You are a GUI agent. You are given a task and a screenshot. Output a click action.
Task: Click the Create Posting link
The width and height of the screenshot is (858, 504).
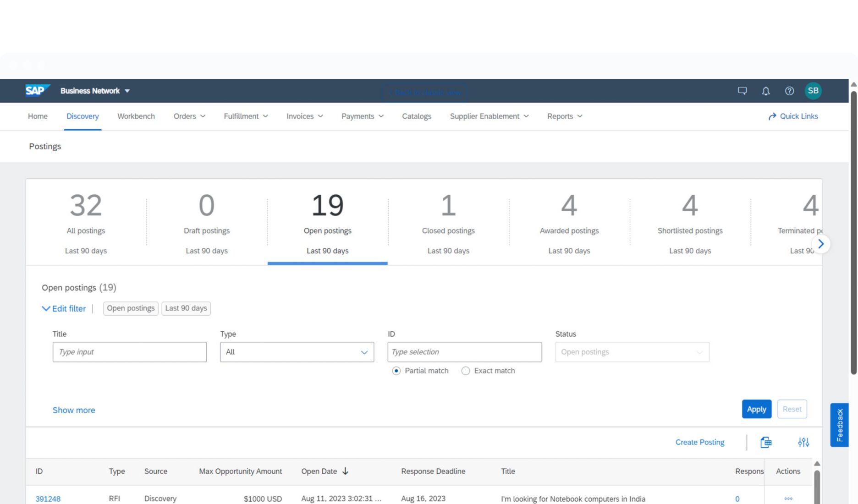click(x=699, y=442)
